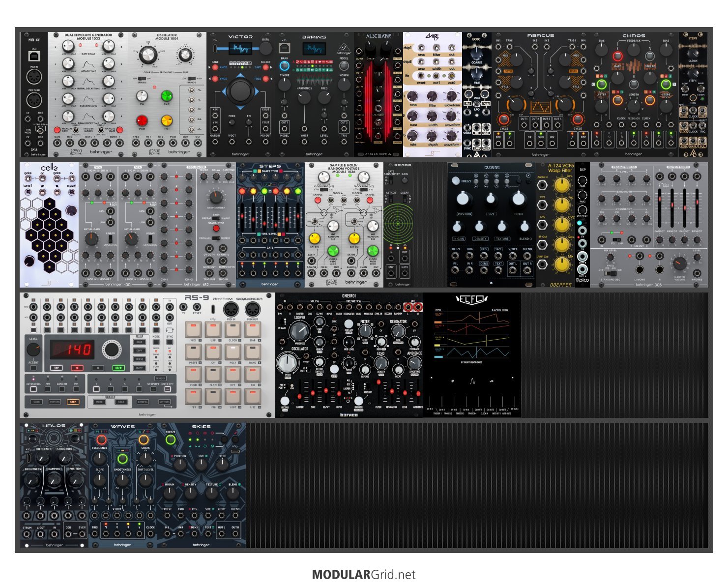Click the red PWM knob on Oscillator 1004
Viewport: 728px width, 585px height.
(142, 120)
